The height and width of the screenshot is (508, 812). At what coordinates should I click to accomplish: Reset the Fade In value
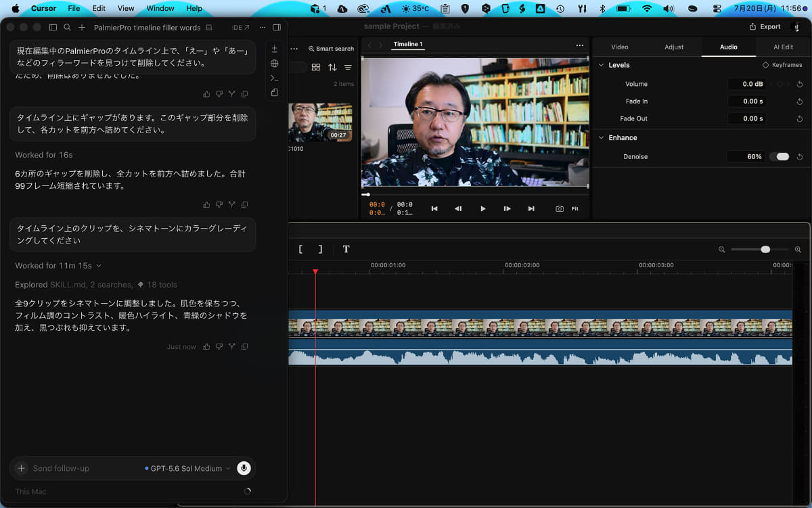coord(800,101)
